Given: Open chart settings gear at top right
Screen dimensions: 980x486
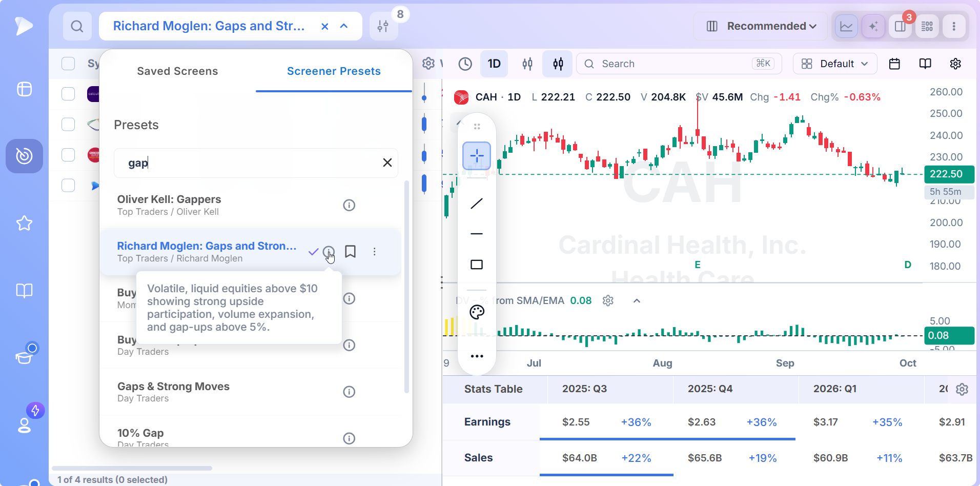Looking at the screenshot, I should coord(955,64).
